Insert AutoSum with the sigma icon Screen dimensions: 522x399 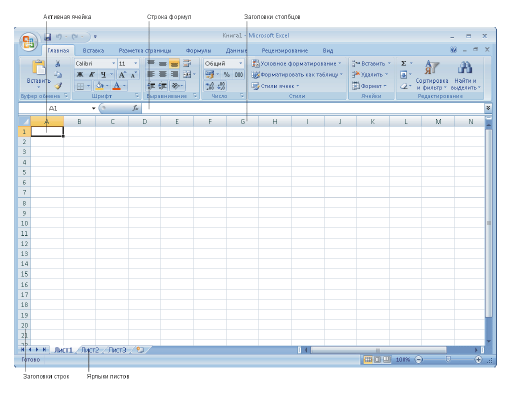[404, 63]
